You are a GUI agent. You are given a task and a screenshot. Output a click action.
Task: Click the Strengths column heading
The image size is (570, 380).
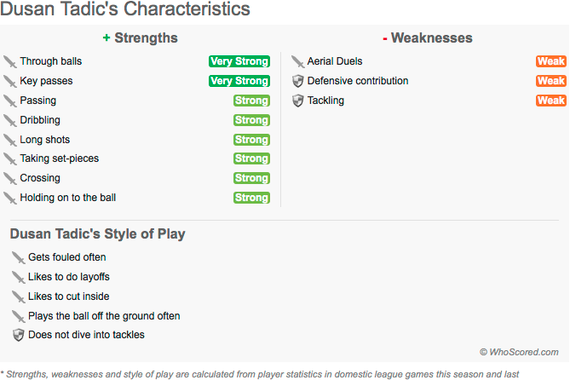click(140, 38)
